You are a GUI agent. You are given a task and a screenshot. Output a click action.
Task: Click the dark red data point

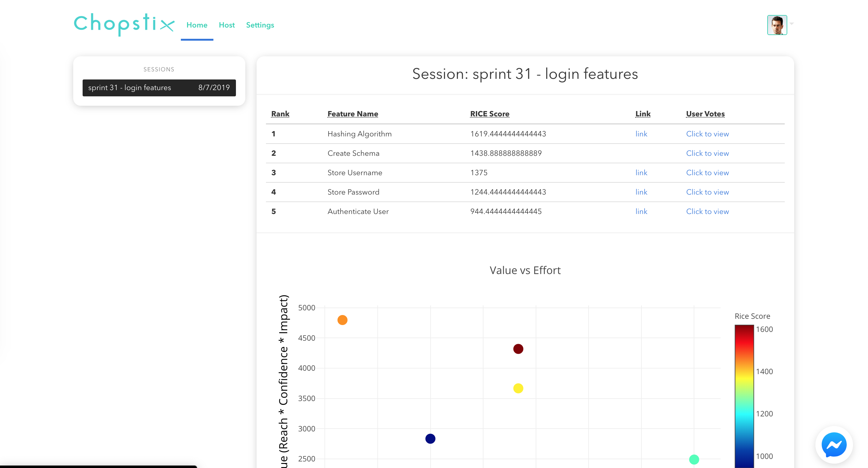(518, 349)
